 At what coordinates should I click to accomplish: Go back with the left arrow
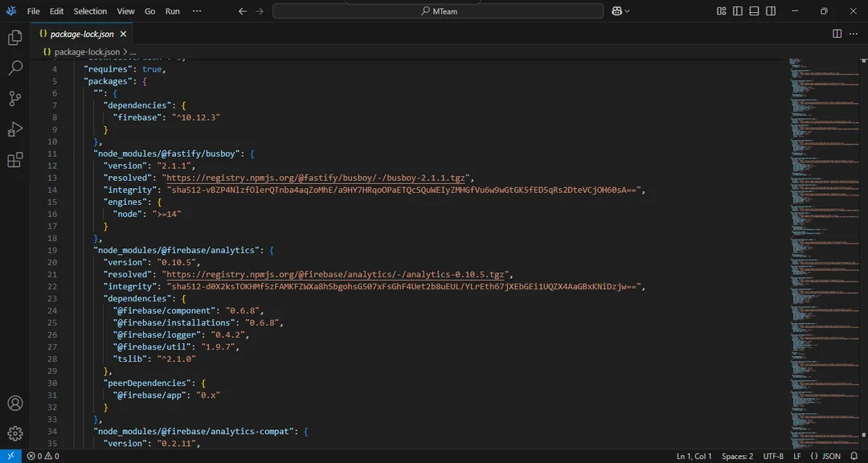click(x=242, y=11)
